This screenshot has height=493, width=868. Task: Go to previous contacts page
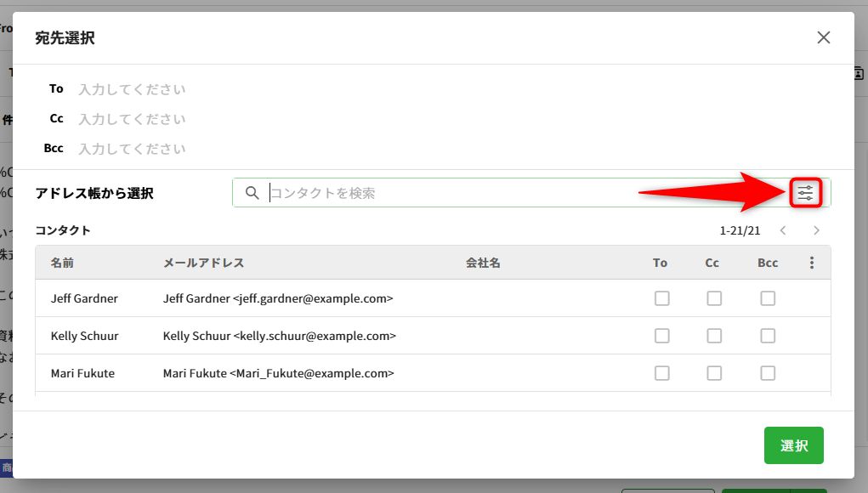pos(783,230)
